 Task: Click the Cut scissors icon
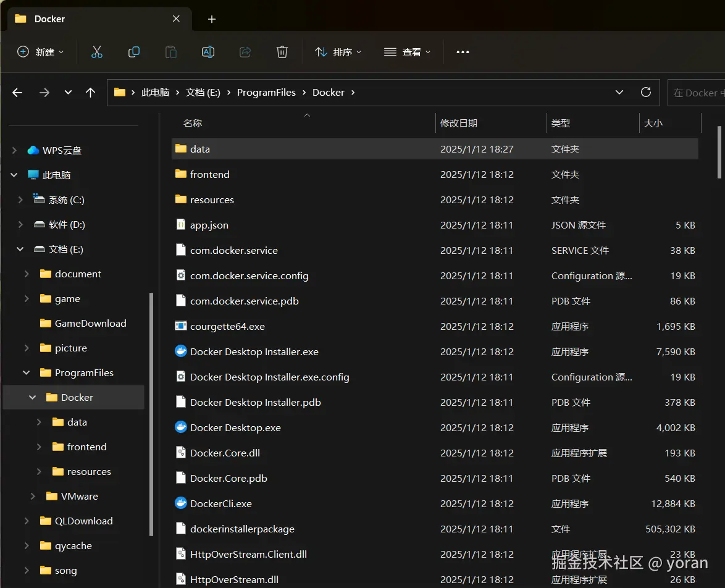tap(96, 52)
